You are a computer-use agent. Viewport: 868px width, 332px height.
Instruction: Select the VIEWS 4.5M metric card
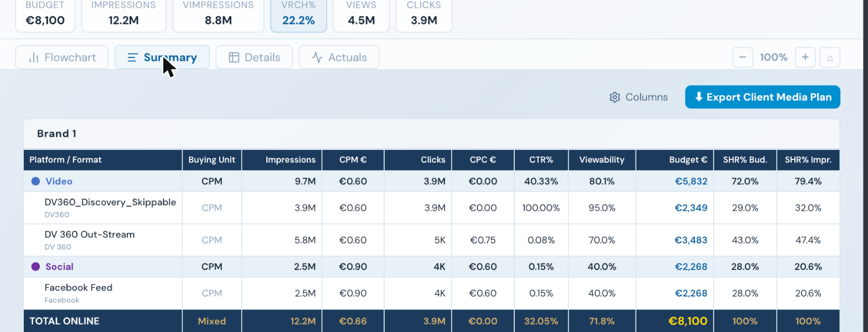click(x=361, y=15)
